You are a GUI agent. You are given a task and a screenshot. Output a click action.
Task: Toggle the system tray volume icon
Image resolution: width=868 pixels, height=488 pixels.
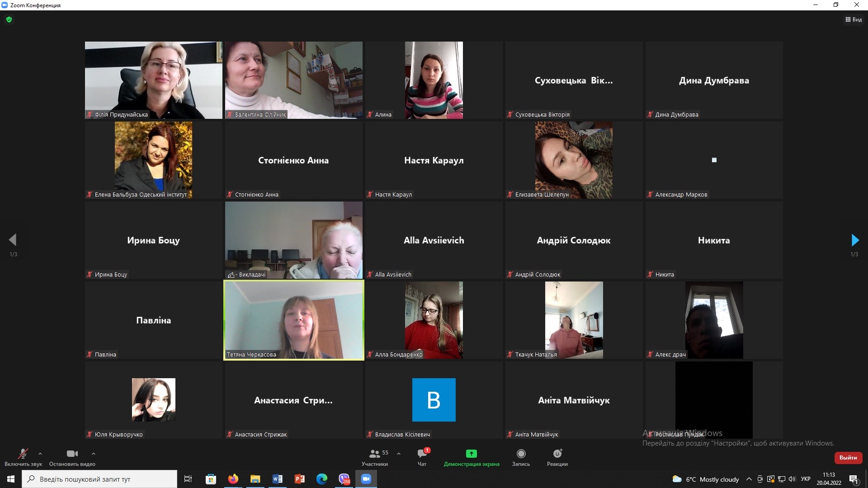(x=792, y=479)
